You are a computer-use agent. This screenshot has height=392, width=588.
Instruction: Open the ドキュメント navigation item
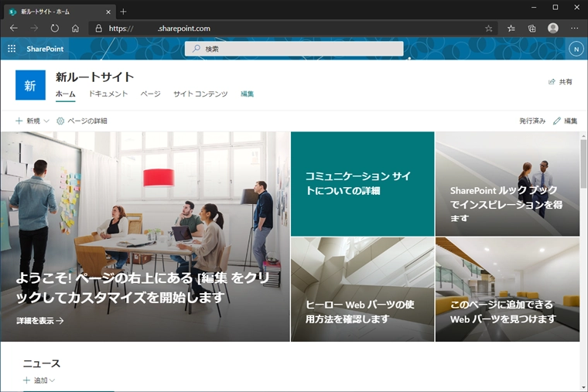coord(108,94)
